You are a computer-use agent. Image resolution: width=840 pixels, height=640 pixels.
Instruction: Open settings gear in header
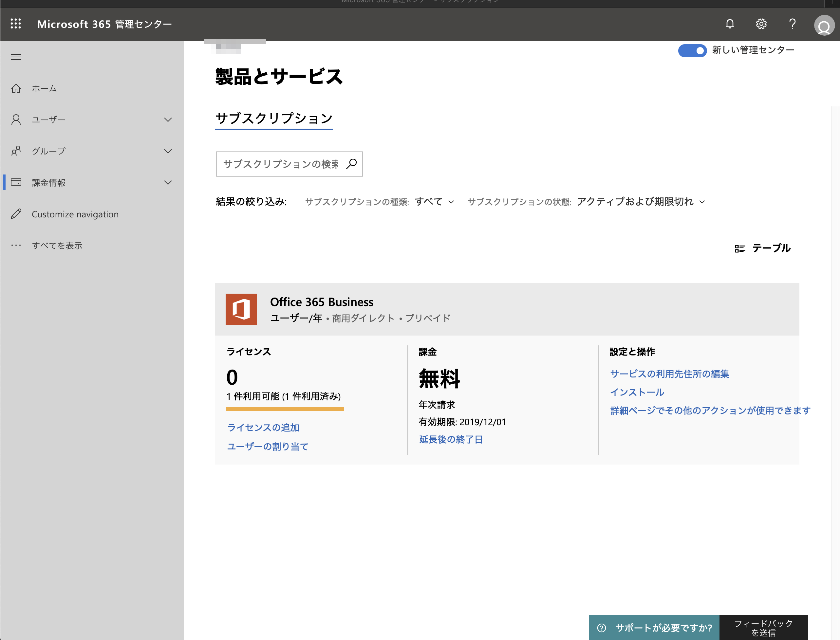pos(761,24)
